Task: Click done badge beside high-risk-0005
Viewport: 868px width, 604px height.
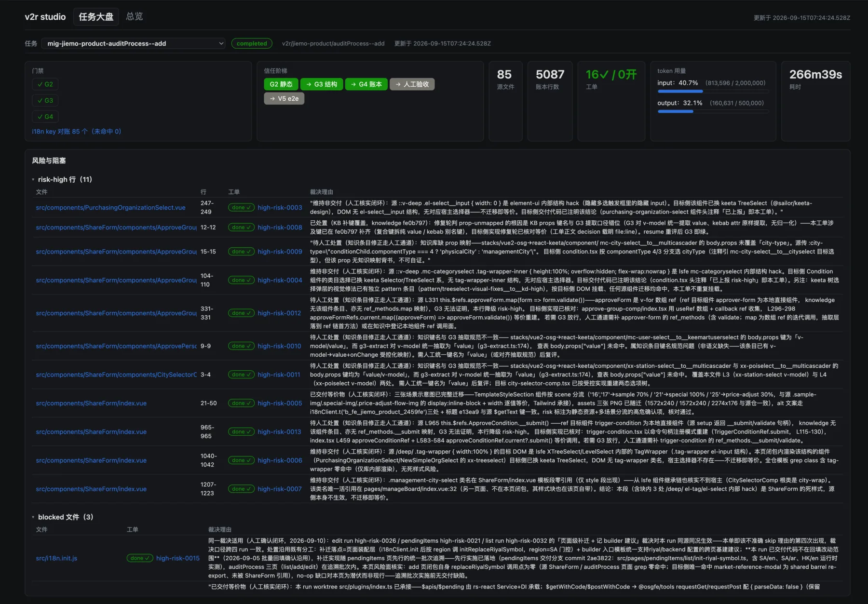Action: tap(241, 403)
